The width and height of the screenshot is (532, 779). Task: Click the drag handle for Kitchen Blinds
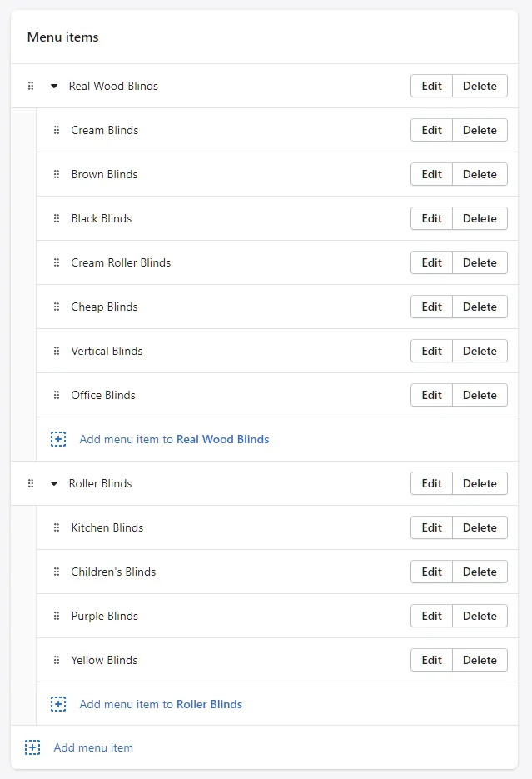coord(57,527)
